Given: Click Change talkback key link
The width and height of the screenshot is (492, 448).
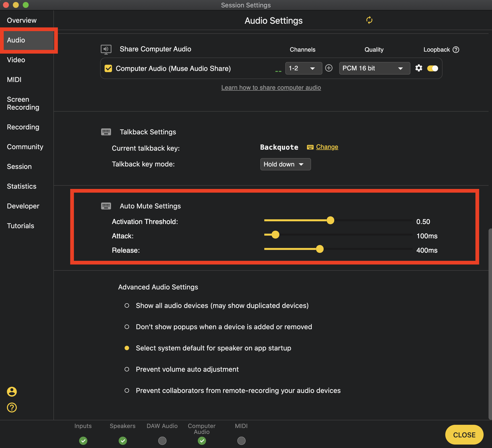Looking at the screenshot, I should click(327, 147).
